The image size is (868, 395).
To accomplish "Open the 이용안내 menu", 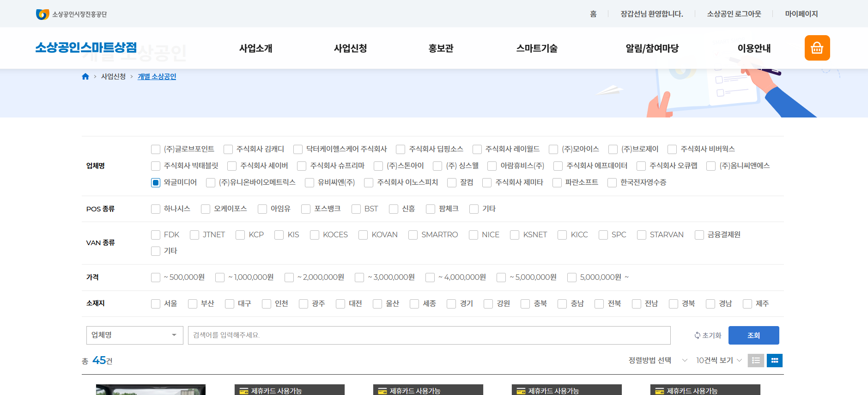I will pos(754,48).
